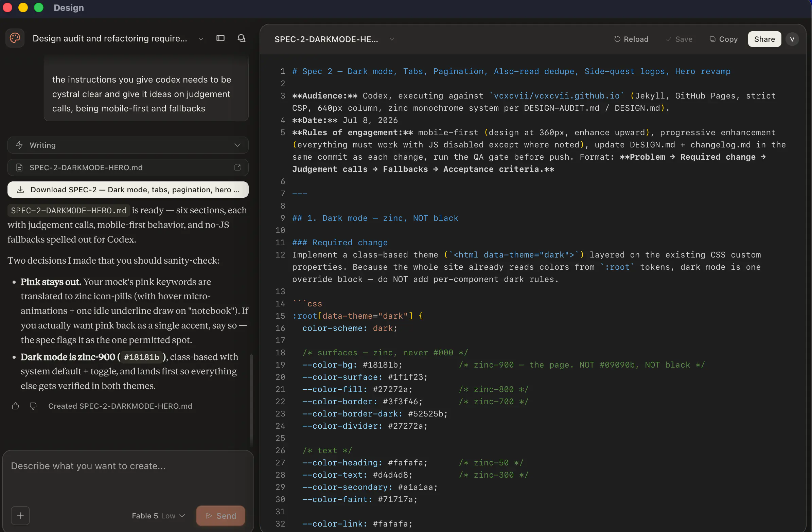The height and width of the screenshot is (532, 812).
Task: Download SPEC-2 file button
Action: click(128, 190)
